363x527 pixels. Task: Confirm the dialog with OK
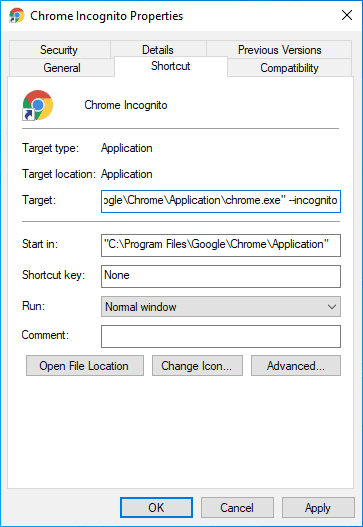tap(156, 508)
